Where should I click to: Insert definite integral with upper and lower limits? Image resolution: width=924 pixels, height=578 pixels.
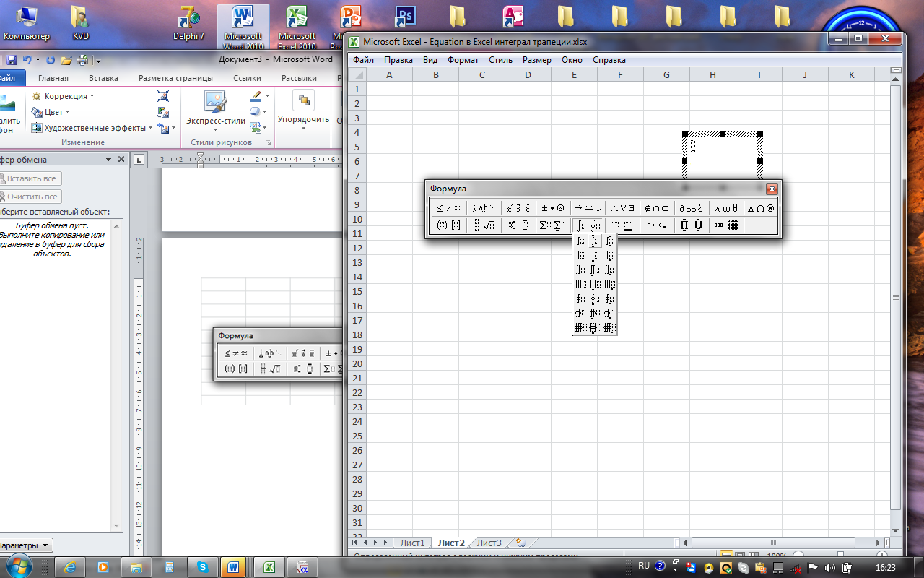click(595, 241)
